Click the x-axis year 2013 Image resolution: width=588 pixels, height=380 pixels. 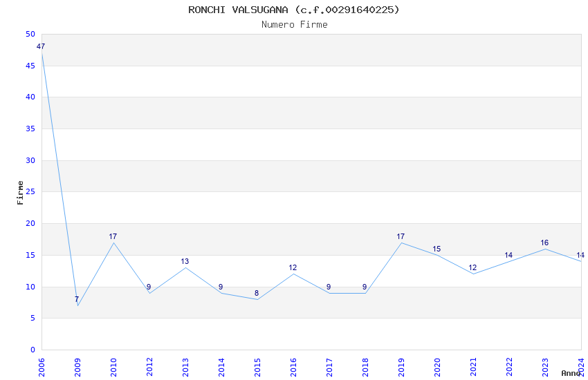click(x=185, y=367)
